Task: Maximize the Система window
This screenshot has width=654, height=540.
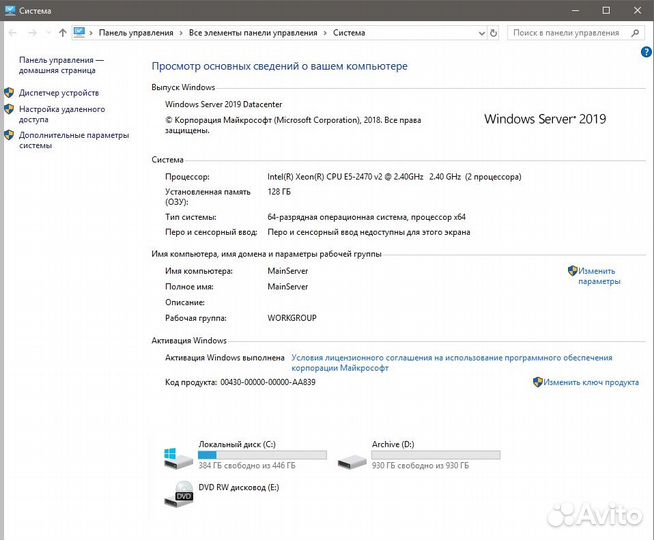Action: (x=606, y=10)
